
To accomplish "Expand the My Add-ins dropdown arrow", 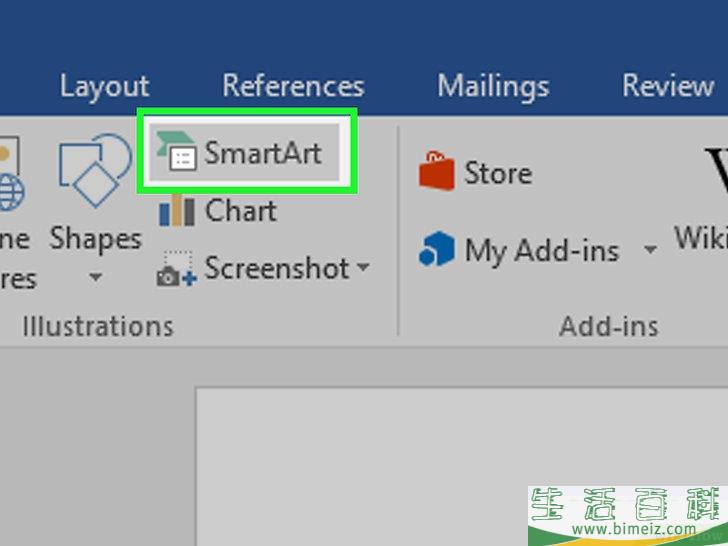I will (x=650, y=250).
